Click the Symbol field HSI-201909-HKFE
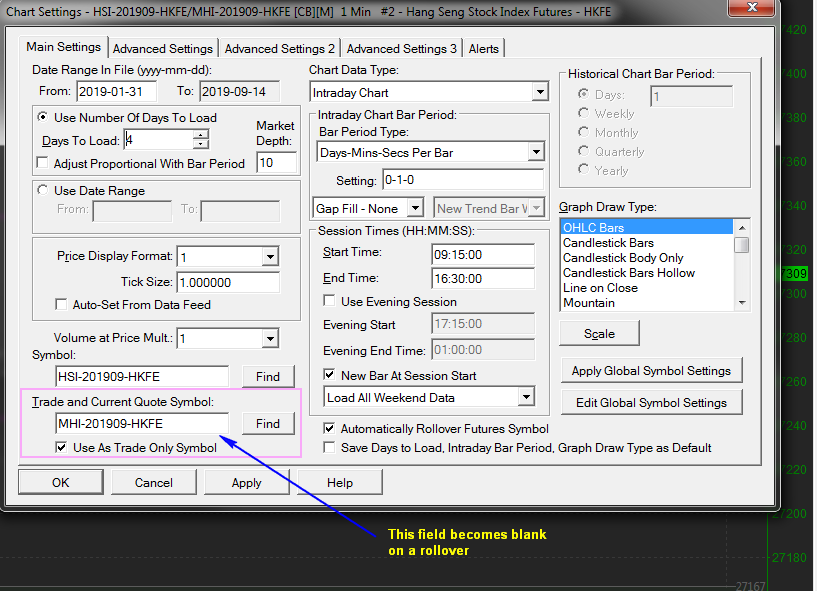 coord(142,376)
